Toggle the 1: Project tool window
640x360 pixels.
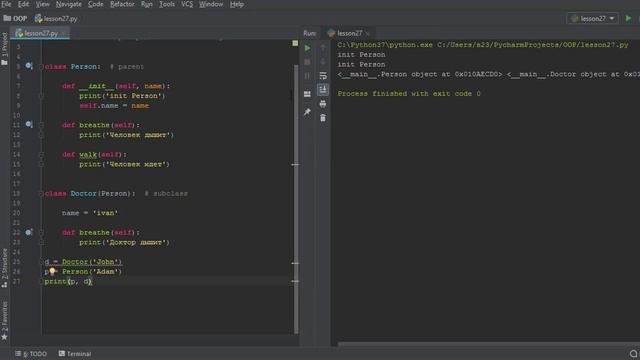click(4, 49)
